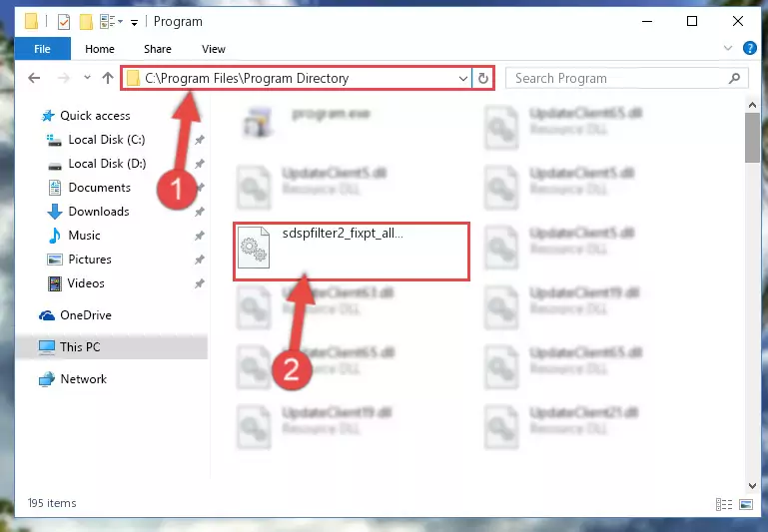This screenshot has width=768, height=532.
Task: Click the folder icon in title bar
Action: 31,22
